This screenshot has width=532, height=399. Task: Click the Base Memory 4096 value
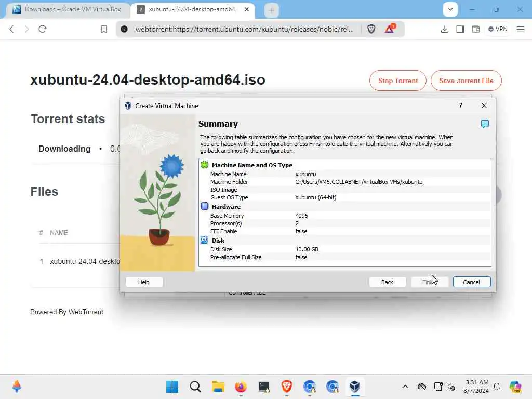pyautogui.click(x=302, y=216)
